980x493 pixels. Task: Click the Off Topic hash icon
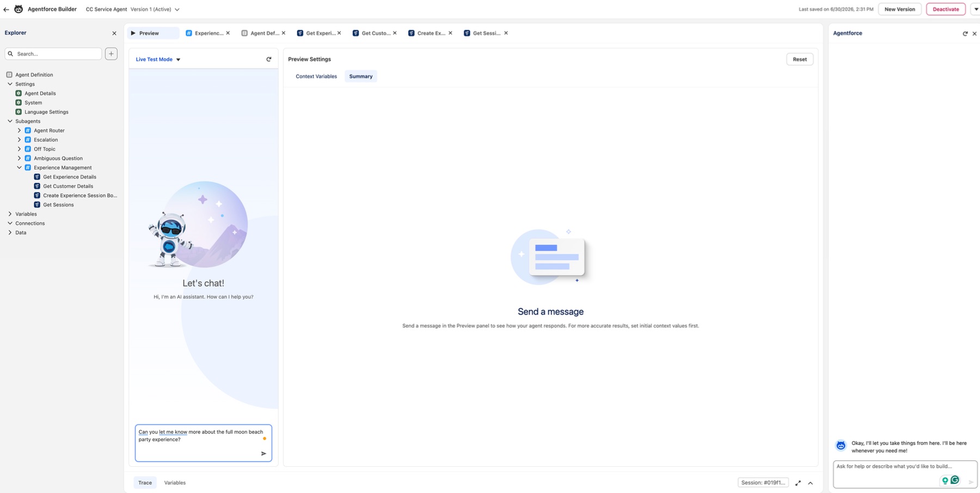point(28,149)
